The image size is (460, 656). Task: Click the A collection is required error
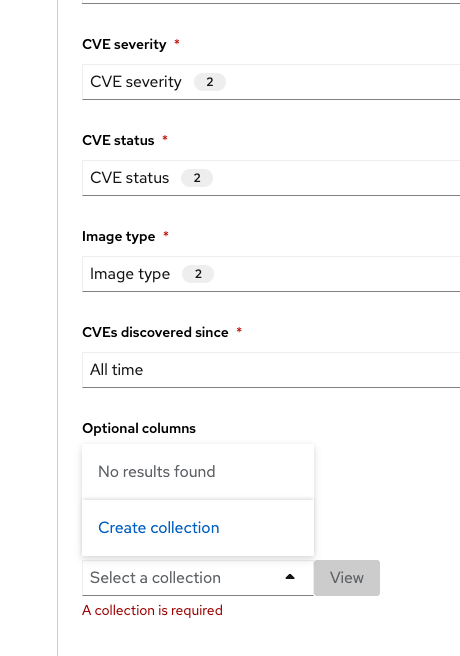tap(152, 610)
